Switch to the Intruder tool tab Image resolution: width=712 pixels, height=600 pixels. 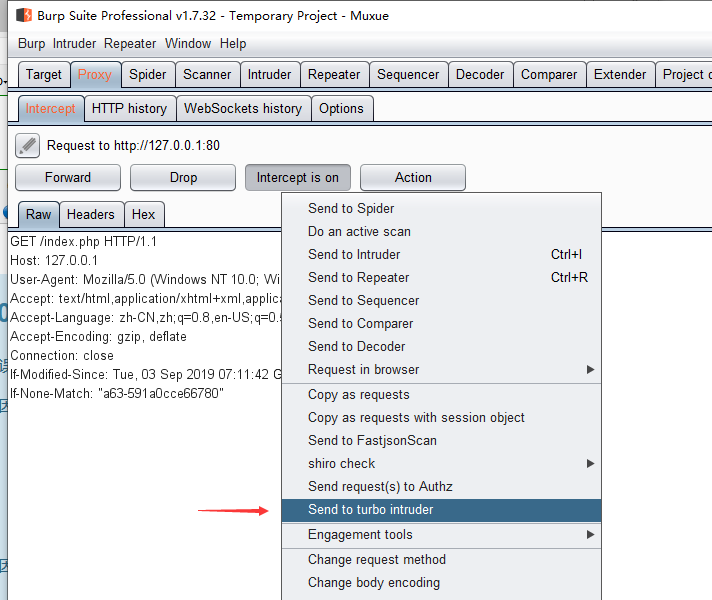[x=269, y=74]
